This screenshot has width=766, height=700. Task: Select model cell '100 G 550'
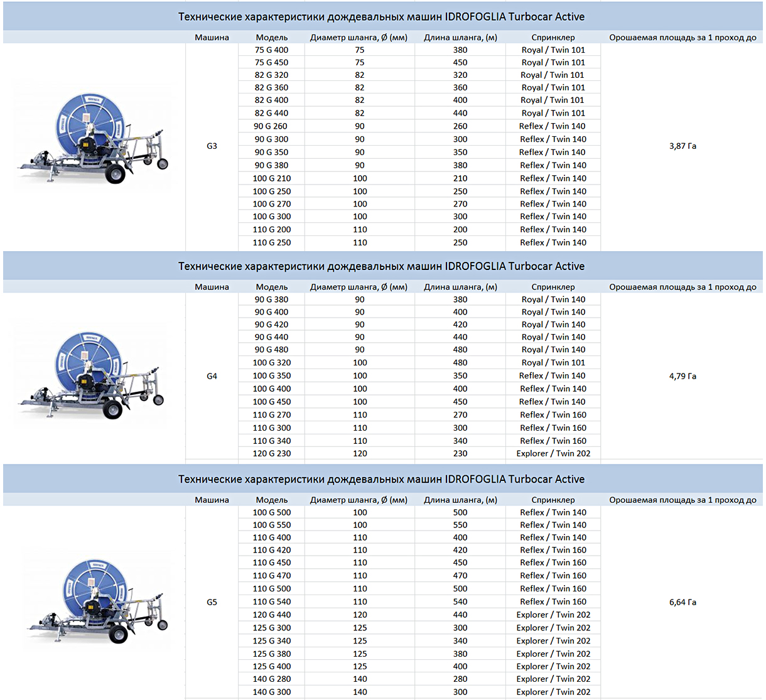(272, 525)
